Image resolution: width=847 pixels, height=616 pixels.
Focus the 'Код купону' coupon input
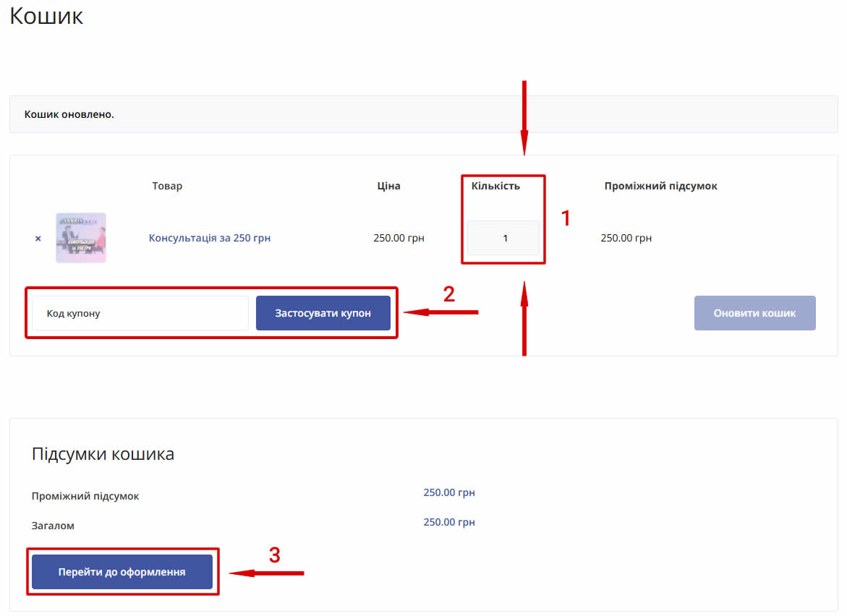point(140,313)
